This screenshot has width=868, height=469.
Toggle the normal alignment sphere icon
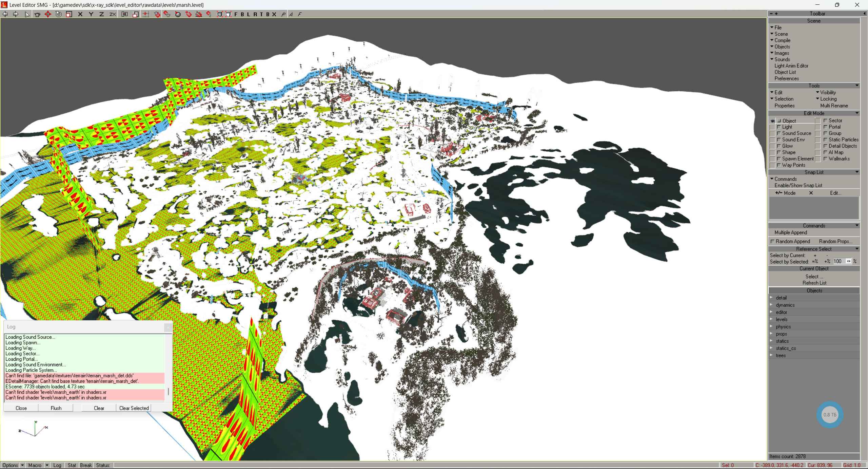[x=178, y=14]
